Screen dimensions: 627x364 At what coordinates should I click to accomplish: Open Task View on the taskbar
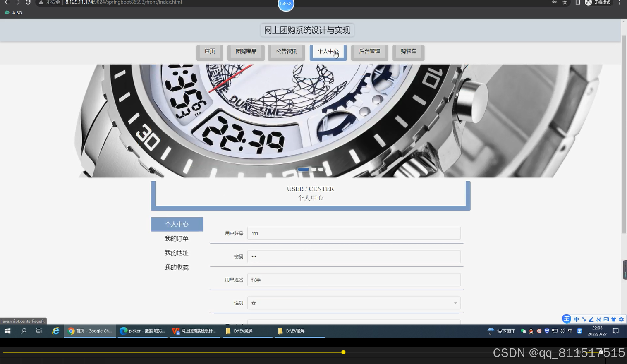[x=39, y=331]
